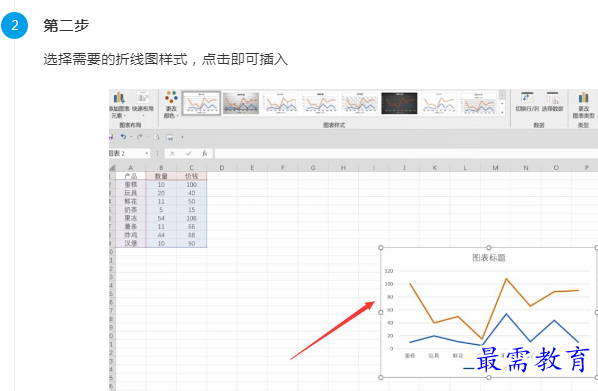This screenshot has height=391, width=598.
Task: Select the hatched-background chart style thumbnail
Action: click(x=360, y=103)
